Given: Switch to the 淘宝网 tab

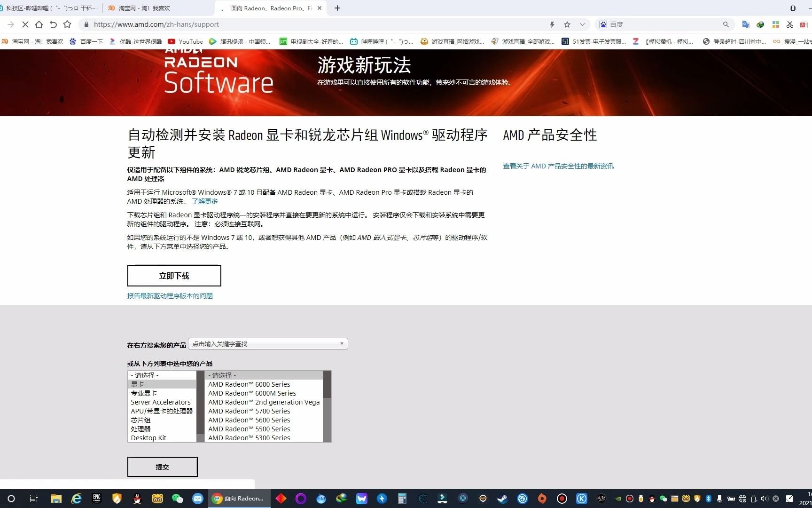Looking at the screenshot, I should [x=158, y=8].
